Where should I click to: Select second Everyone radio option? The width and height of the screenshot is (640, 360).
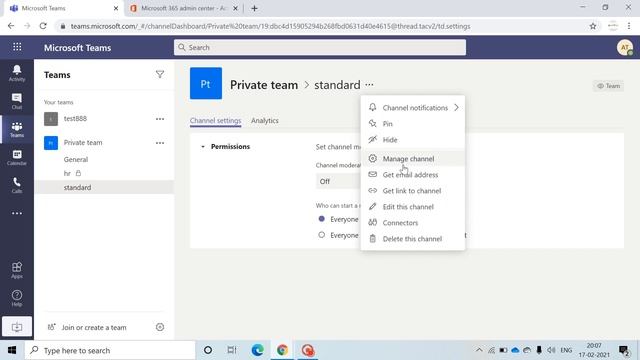322,235
